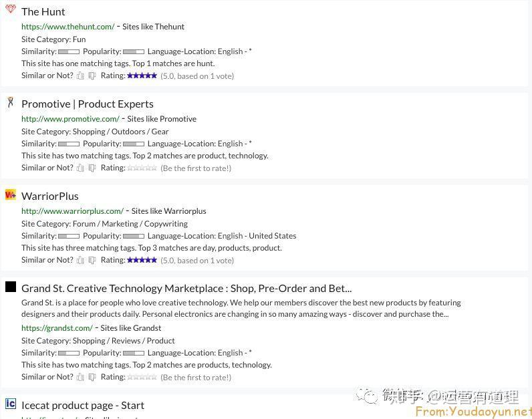Click the Promotive favicon icon
This screenshot has height=419, width=532.
(11, 102)
